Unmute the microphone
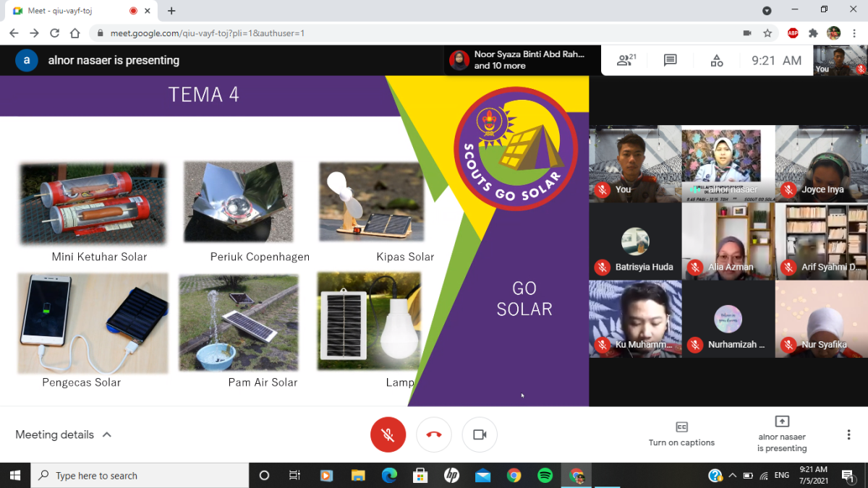This screenshot has height=488, width=868. tap(388, 435)
